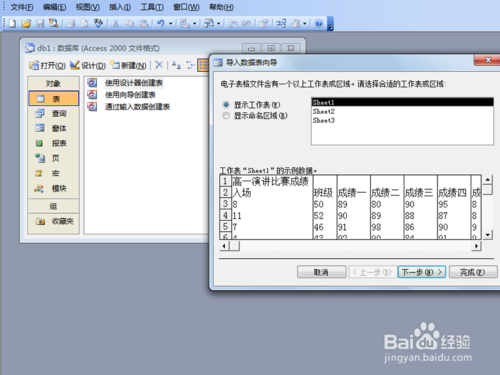The image size is (500, 375).
Task: Select Sheet3 in the worksheet list
Action: coord(402,120)
